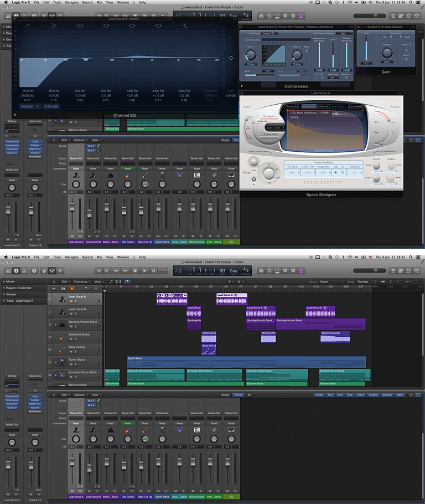Click the duplicate track icon beside the plus
Viewport: 425px width, 504px height.
pos(63,289)
